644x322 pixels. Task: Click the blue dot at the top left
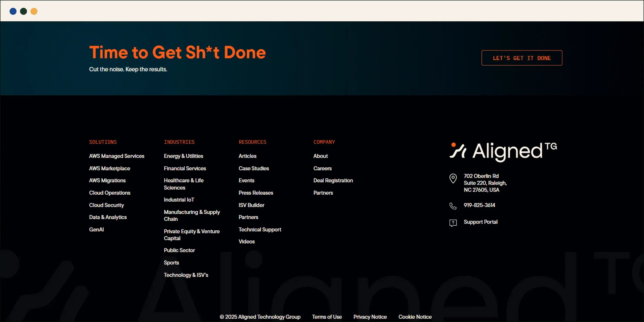point(13,11)
